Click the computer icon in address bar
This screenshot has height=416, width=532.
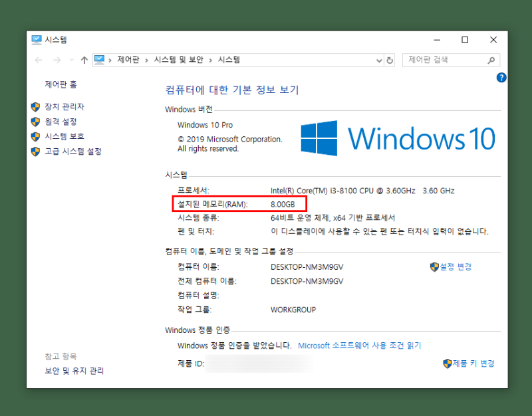tap(99, 60)
